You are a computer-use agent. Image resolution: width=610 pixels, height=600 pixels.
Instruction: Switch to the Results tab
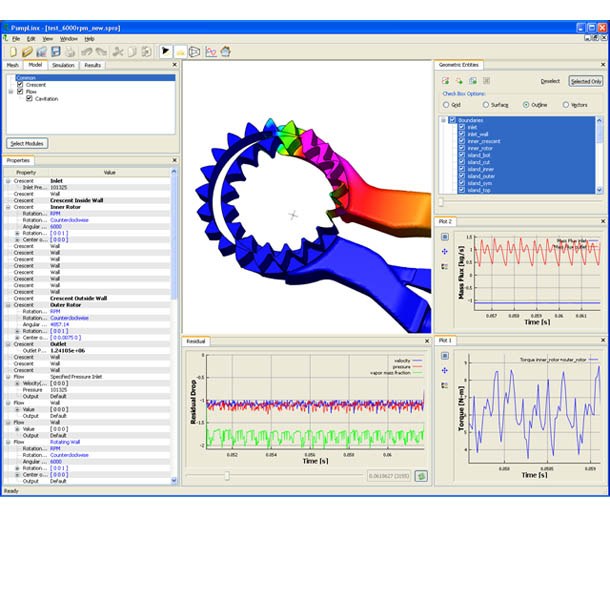pyautogui.click(x=93, y=65)
